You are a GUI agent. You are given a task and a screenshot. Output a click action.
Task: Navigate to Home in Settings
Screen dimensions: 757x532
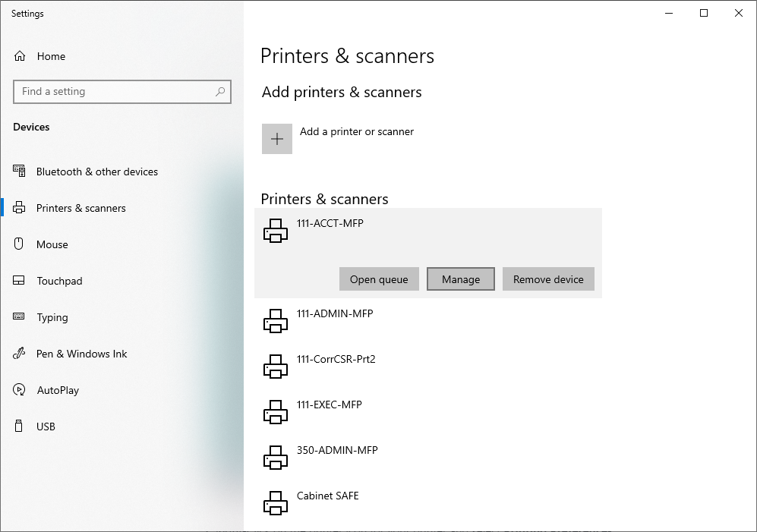pyautogui.click(x=51, y=56)
